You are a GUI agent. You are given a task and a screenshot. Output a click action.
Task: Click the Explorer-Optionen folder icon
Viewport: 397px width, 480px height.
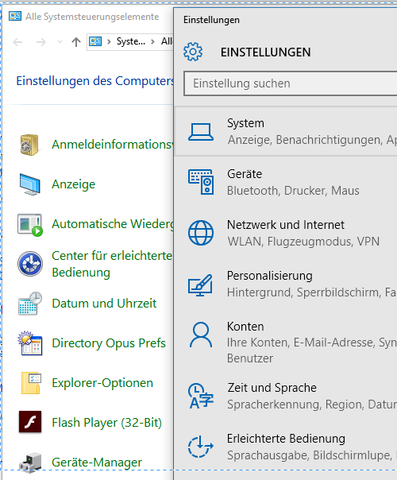tap(31, 383)
